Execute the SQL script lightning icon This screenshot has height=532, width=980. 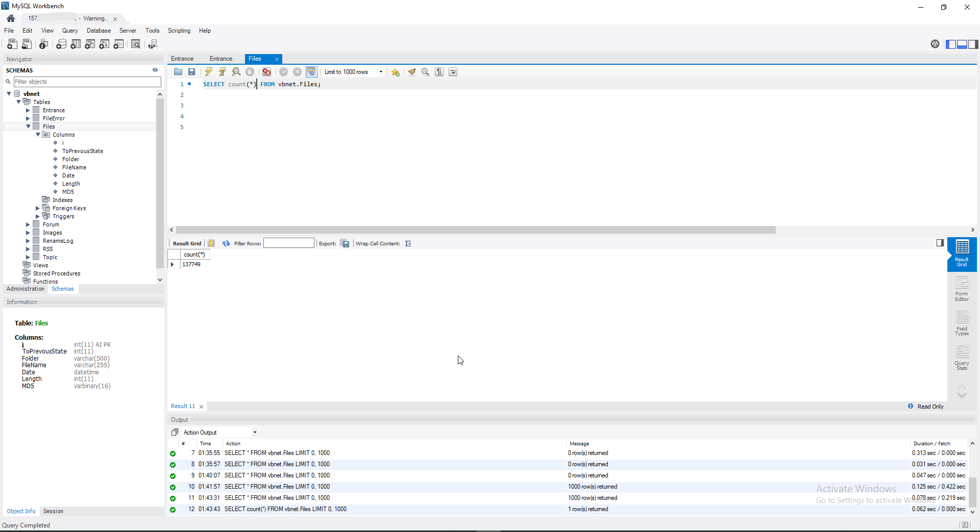[209, 72]
